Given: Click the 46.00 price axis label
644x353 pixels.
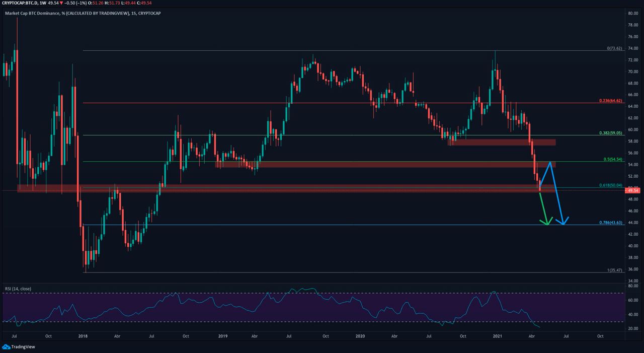Looking at the screenshot, I should click(x=632, y=211).
